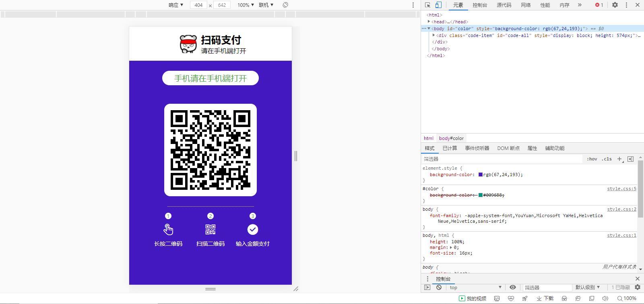Select the html breadcrumb
Image resolution: width=644 pixels, height=304 pixels.
point(429,138)
